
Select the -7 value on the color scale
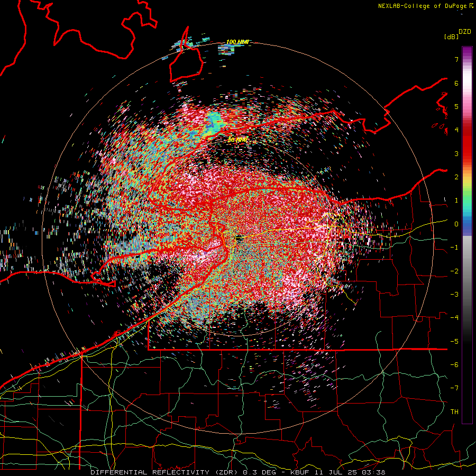[454, 388]
